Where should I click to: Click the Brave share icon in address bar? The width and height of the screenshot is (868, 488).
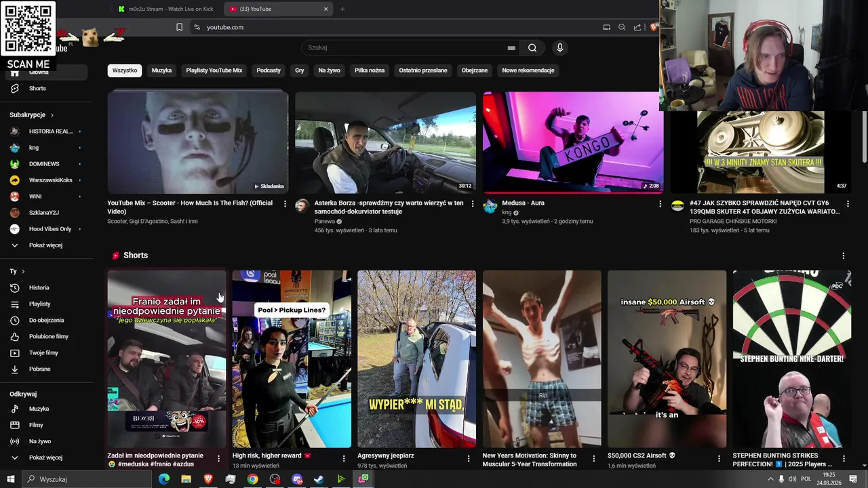[637, 27]
